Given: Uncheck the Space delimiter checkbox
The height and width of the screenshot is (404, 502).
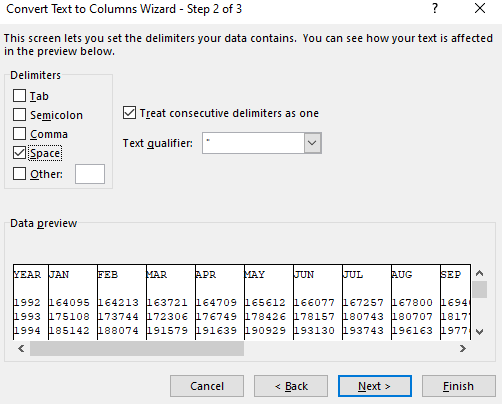Looking at the screenshot, I should 19,153.
